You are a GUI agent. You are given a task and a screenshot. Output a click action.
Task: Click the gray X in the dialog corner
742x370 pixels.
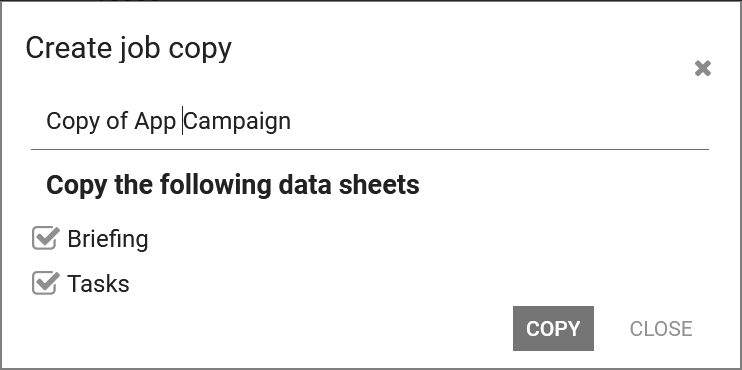point(703,69)
